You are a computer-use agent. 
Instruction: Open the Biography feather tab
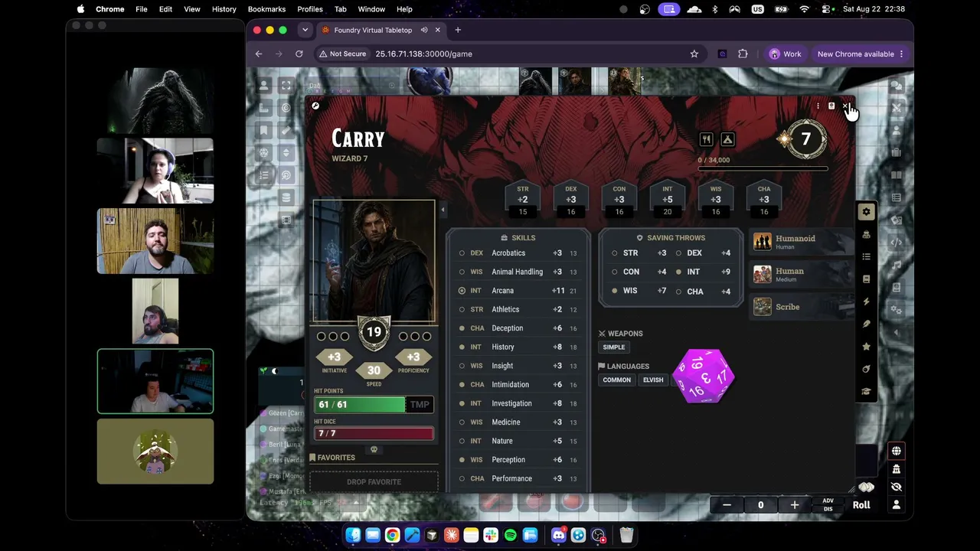coord(866,324)
